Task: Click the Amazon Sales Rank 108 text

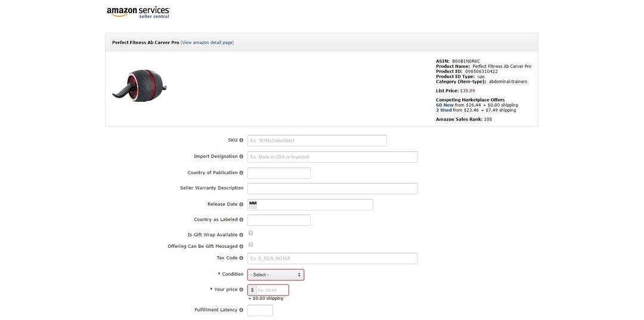Action: point(464,119)
